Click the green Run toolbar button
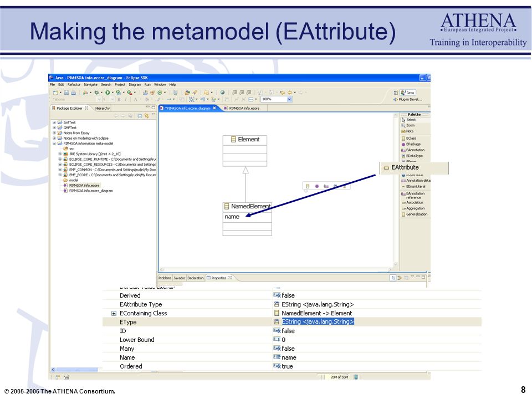Screen dimensions: 532x399 108,93
